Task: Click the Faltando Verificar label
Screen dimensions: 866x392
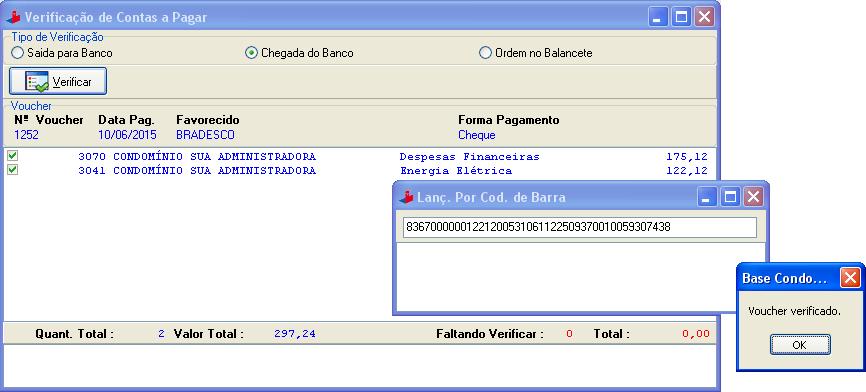Action: tap(490, 333)
